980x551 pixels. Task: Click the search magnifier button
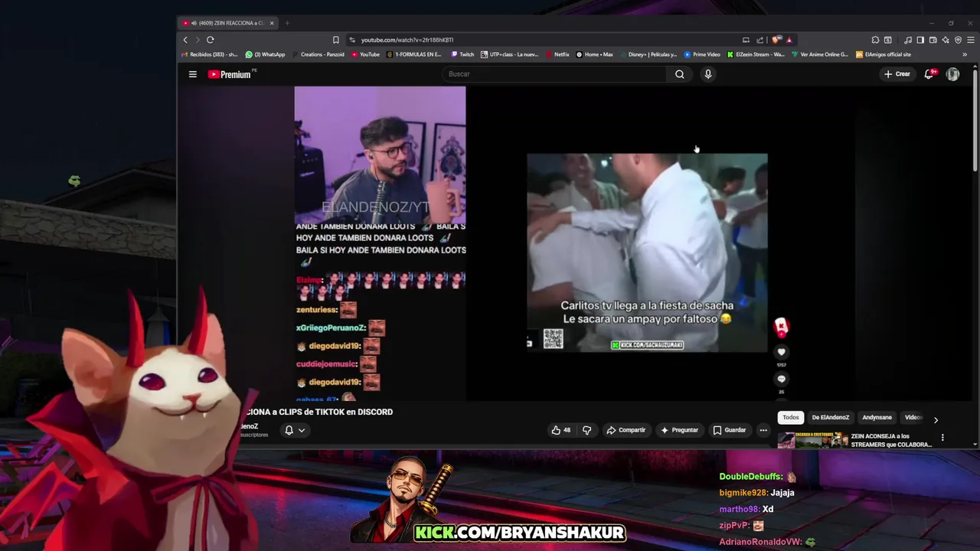click(679, 74)
